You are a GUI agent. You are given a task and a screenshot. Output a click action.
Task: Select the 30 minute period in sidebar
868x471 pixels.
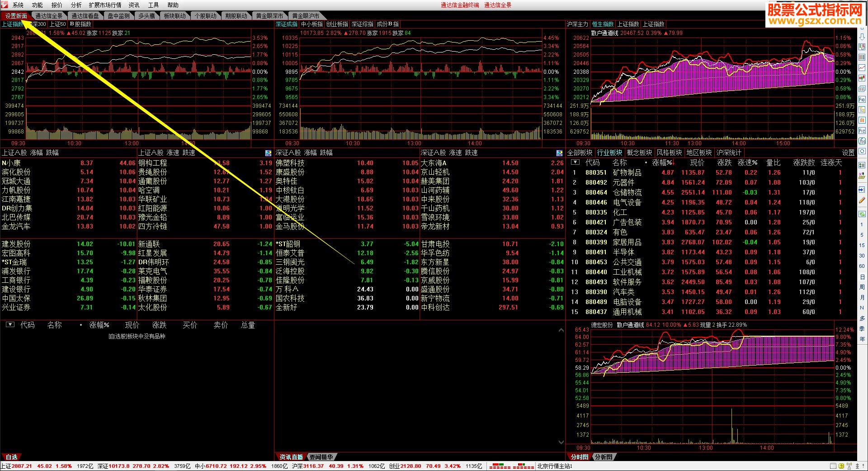862,256
